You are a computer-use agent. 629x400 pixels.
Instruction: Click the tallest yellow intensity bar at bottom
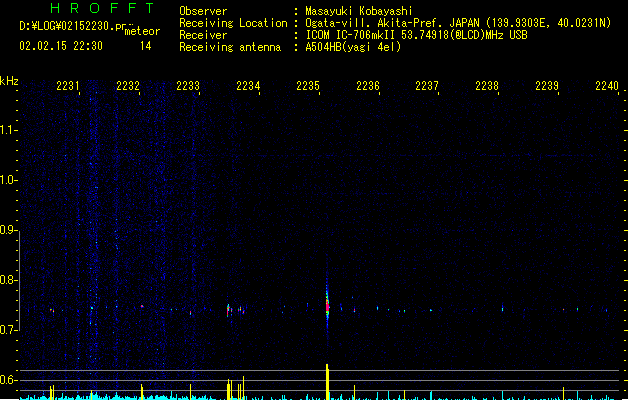tap(327, 381)
